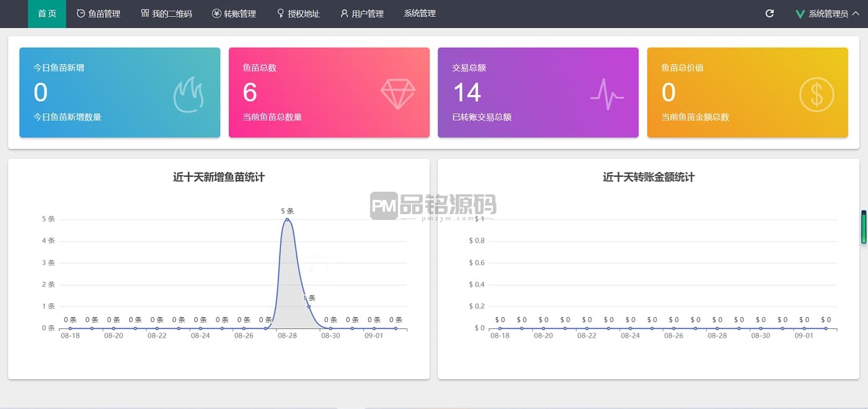
Task: Expand the 系统管理员 user dropdown
Action: (828, 14)
